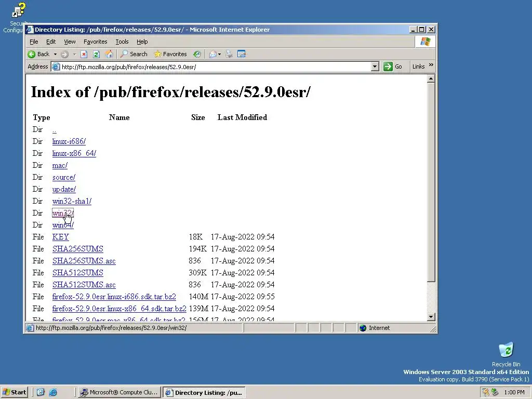Open the Favorites toolbar button
Image resolution: width=532 pixels, height=399 pixels.
pyautogui.click(x=170, y=54)
